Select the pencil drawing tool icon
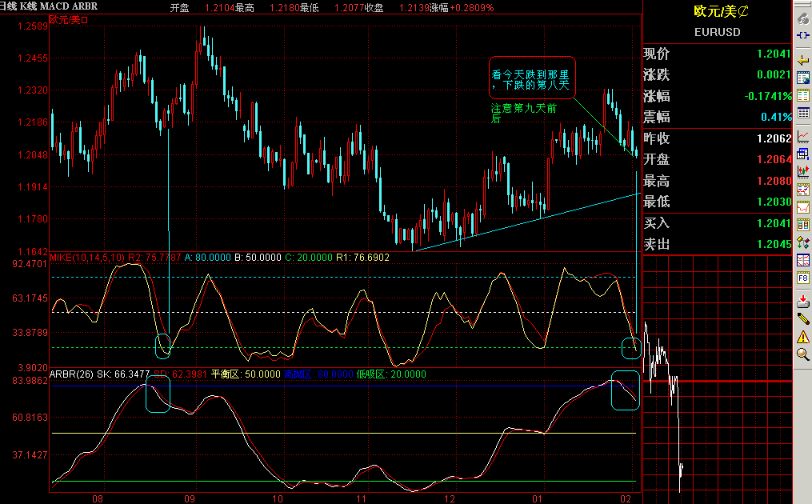 pyautogui.click(x=802, y=318)
